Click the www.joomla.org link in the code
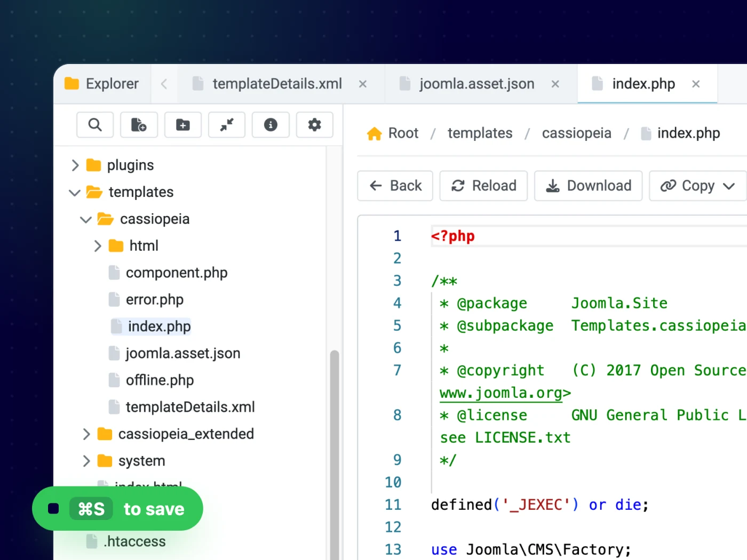Image resolution: width=747 pixels, height=560 pixels. 501,393
